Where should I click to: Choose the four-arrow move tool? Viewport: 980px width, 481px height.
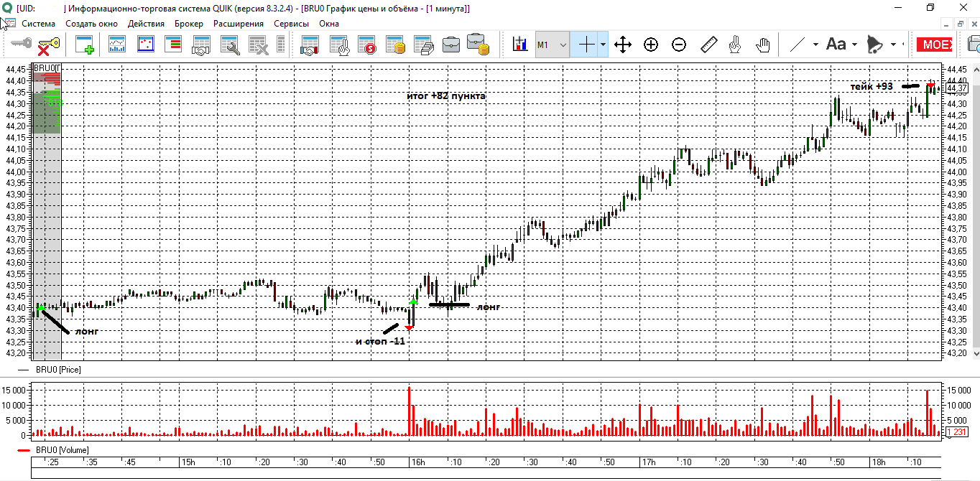[x=623, y=45]
